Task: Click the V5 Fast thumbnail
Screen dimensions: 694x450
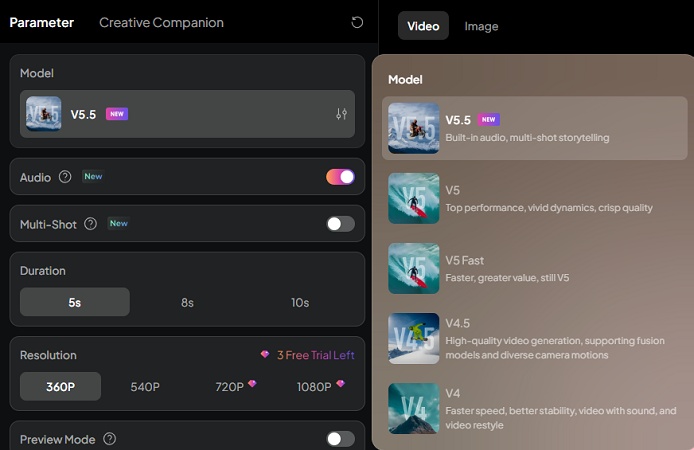Action: click(x=414, y=269)
